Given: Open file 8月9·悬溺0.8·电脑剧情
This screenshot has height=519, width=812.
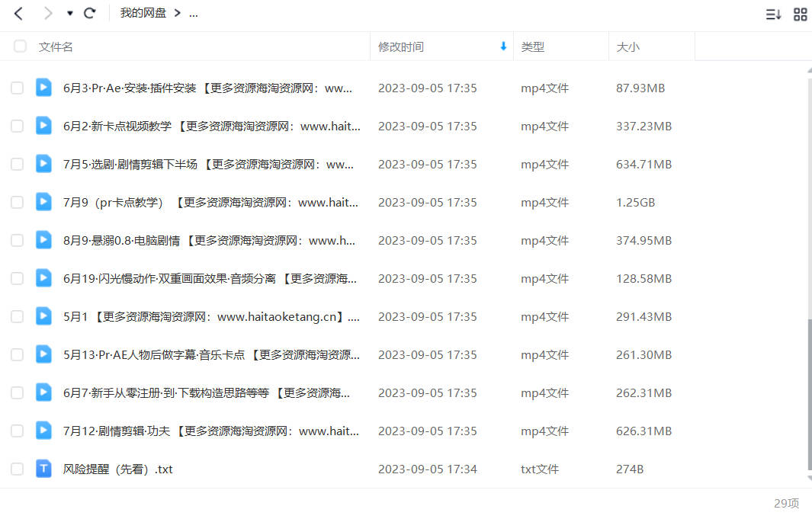Looking at the screenshot, I should pos(209,241).
